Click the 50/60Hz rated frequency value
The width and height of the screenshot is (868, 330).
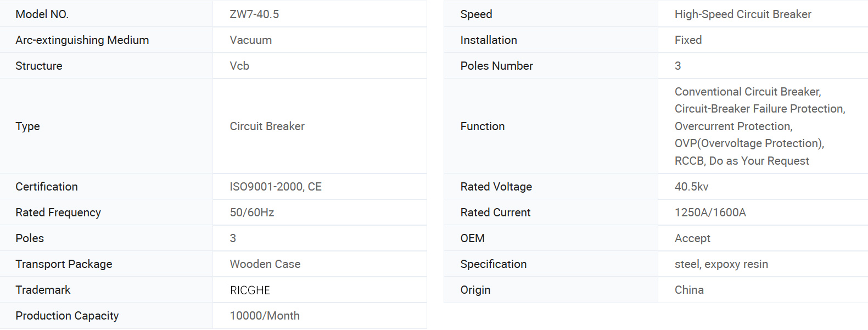251,212
